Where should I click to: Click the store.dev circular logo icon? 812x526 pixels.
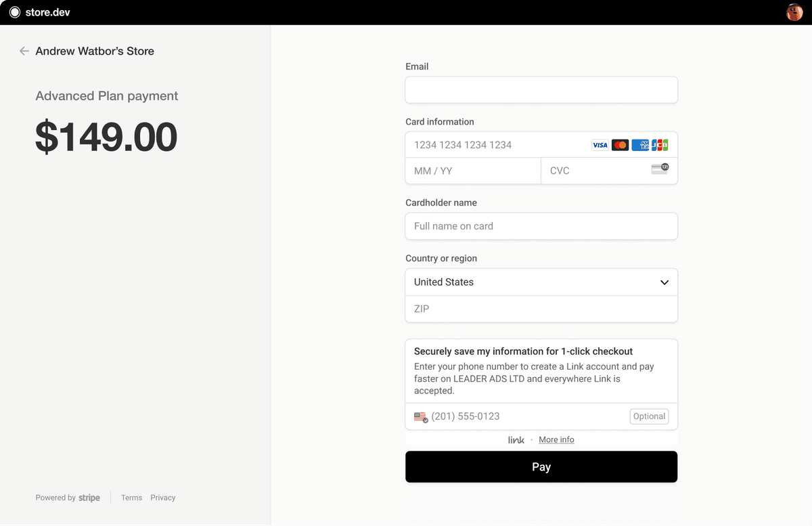[14, 12]
